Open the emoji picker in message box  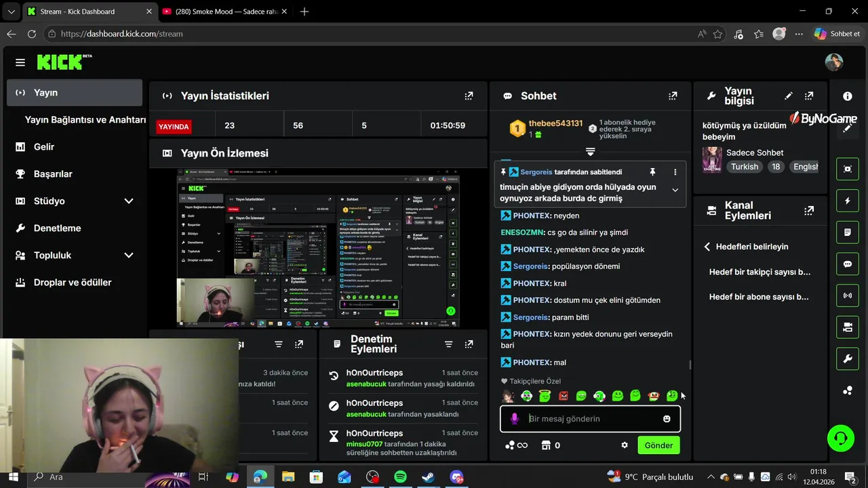pyautogui.click(x=667, y=419)
